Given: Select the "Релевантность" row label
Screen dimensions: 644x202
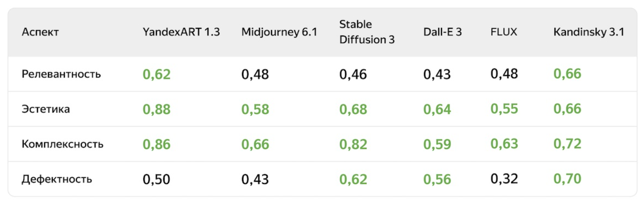Looking at the screenshot, I should (61, 74).
